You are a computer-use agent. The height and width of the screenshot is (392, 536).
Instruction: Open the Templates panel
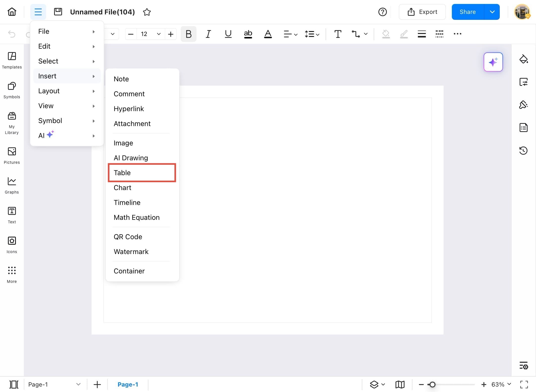pos(11,60)
